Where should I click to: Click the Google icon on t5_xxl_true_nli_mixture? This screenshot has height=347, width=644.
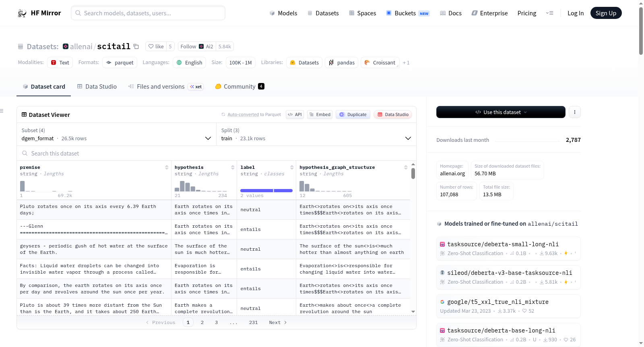pyautogui.click(x=442, y=302)
